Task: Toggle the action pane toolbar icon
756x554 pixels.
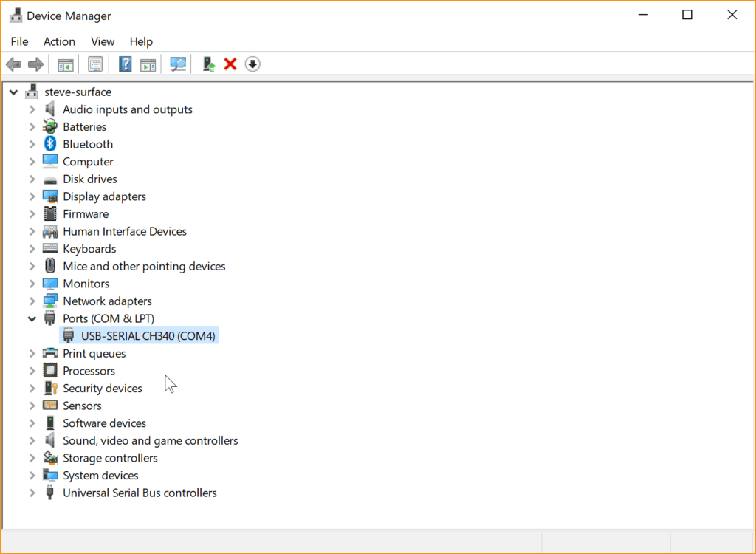Action: [148, 64]
